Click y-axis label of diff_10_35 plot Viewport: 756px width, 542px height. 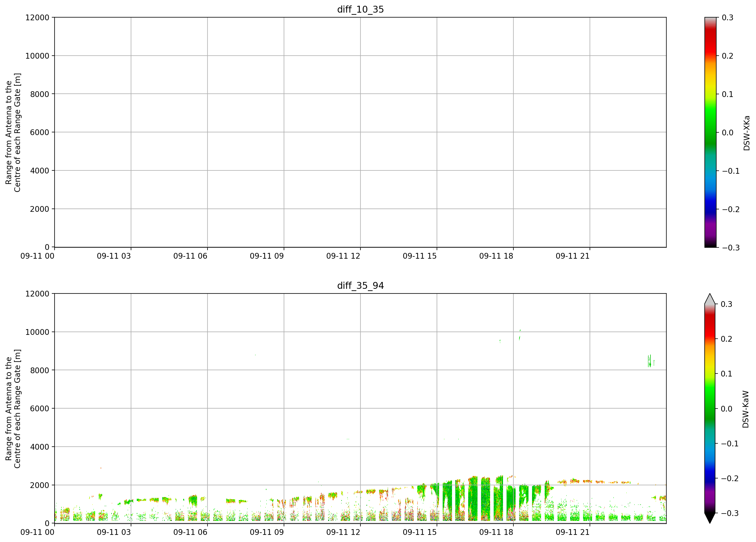[13, 132]
